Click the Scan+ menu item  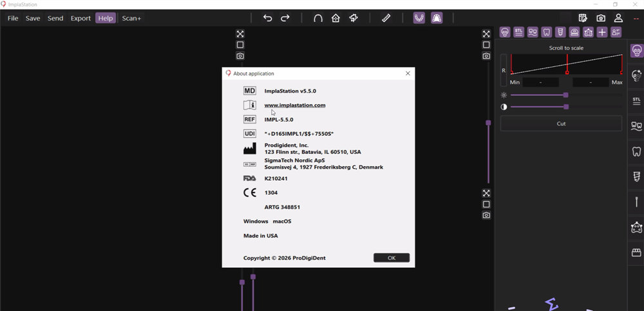point(131,18)
